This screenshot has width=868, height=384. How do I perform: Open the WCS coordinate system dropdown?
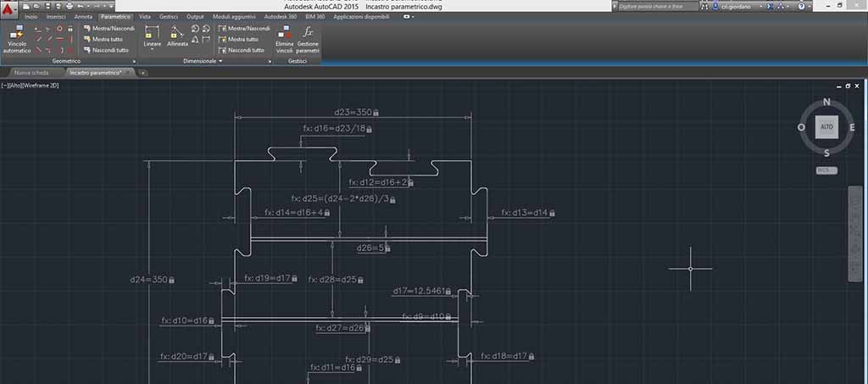click(826, 170)
